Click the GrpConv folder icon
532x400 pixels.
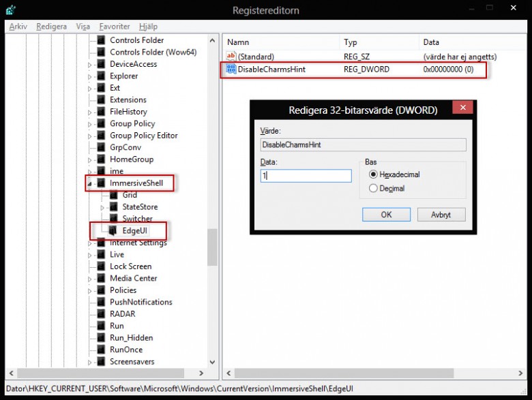pos(102,147)
